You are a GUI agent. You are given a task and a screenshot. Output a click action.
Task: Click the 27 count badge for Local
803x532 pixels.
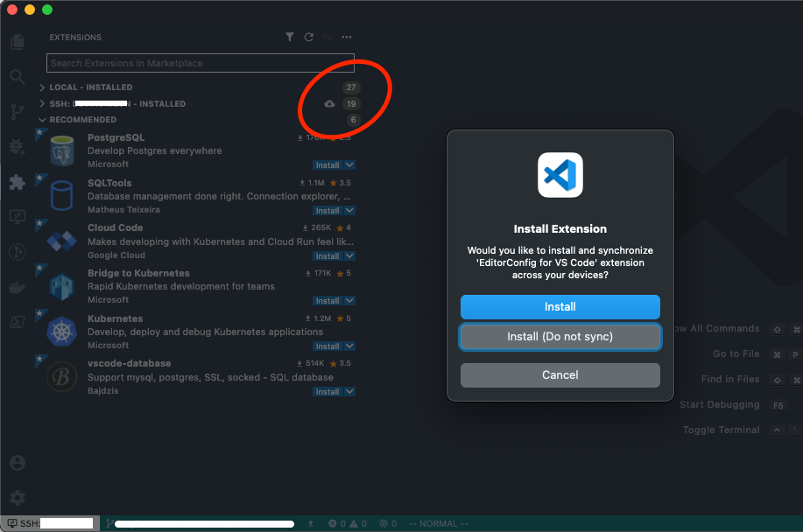[x=351, y=87]
